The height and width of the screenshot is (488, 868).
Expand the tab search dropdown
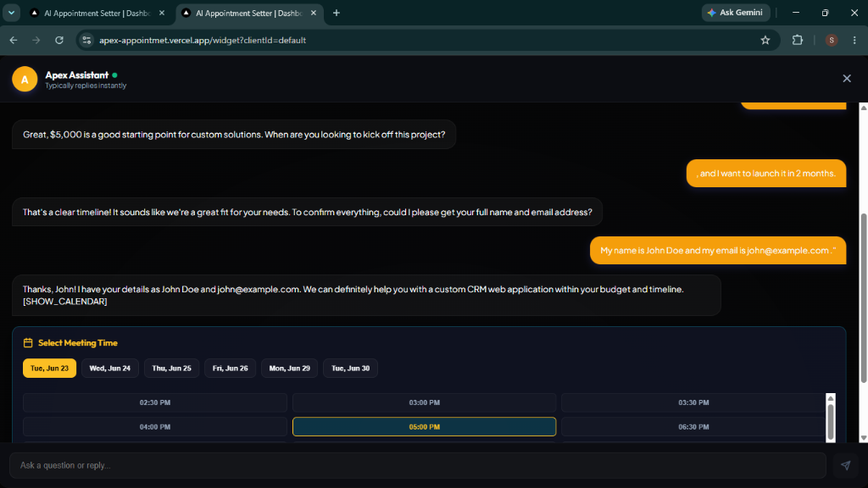[11, 13]
